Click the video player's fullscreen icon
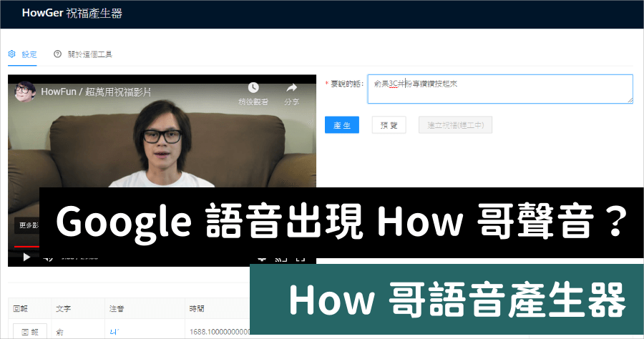 pos(301,259)
